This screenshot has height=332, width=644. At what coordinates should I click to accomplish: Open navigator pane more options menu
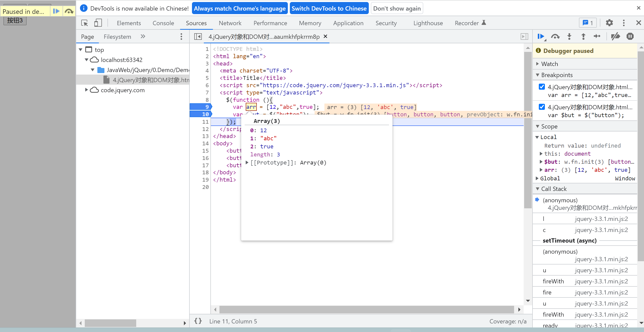tap(181, 37)
